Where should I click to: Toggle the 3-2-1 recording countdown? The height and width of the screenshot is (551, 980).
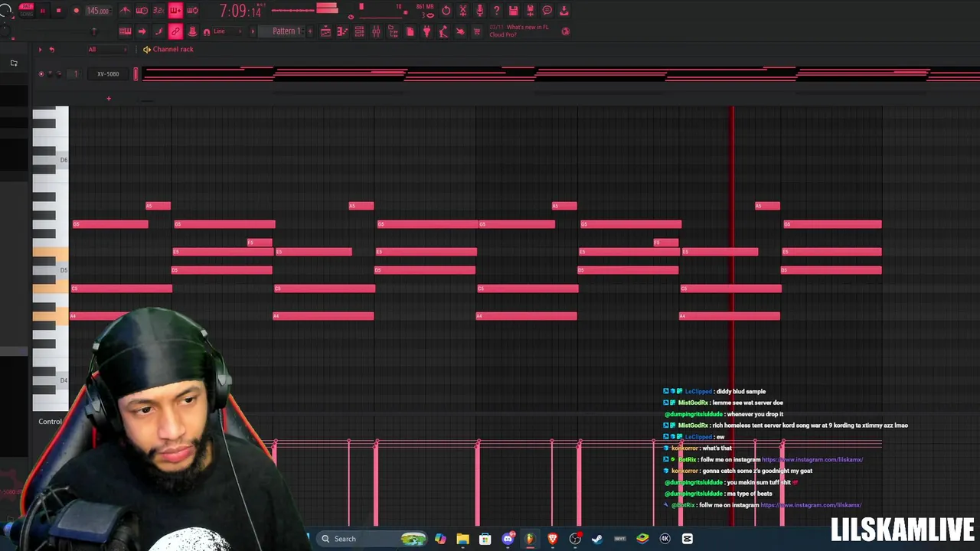tap(158, 11)
